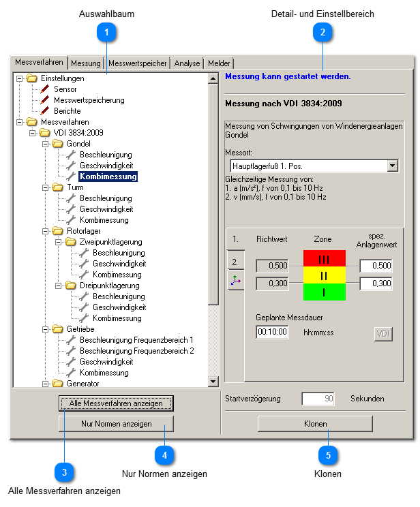Open the Messort dropdown list
This screenshot has height=507, width=420.
(x=391, y=166)
